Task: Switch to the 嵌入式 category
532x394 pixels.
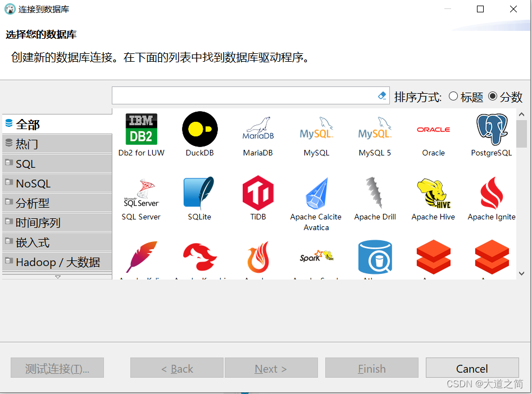Action: coord(57,242)
